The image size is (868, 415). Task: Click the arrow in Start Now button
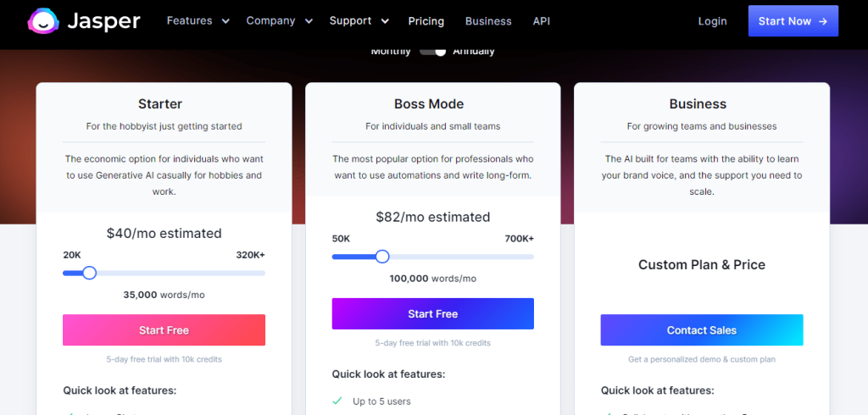click(x=823, y=21)
